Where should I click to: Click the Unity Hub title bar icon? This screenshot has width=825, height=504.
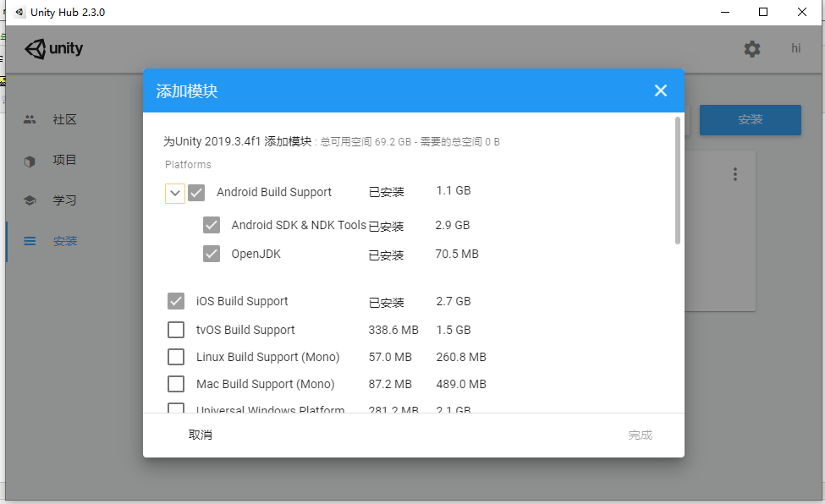pos(19,12)
